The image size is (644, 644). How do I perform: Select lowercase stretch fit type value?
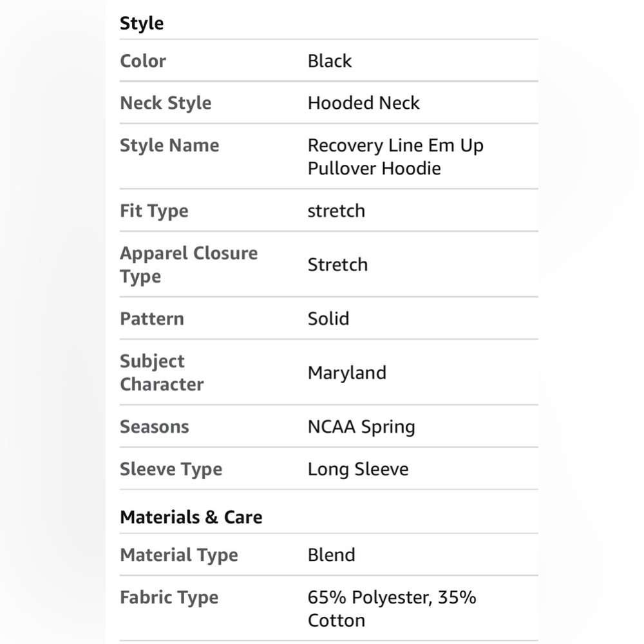point(336,211)
